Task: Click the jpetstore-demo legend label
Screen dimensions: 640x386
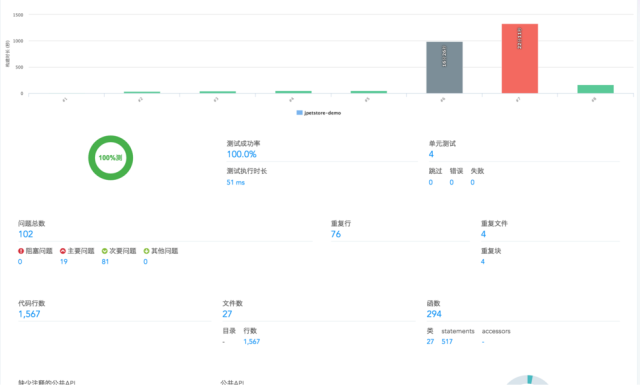Action: tap(322, 113)
